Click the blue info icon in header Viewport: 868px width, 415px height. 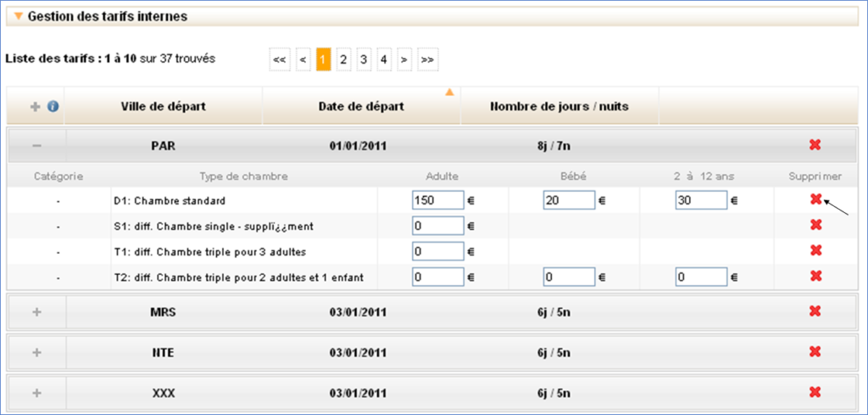[x=51, y=107]
